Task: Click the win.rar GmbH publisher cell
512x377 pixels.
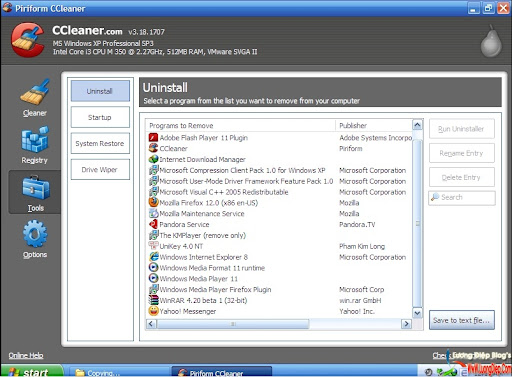Action: click(360, 300)
